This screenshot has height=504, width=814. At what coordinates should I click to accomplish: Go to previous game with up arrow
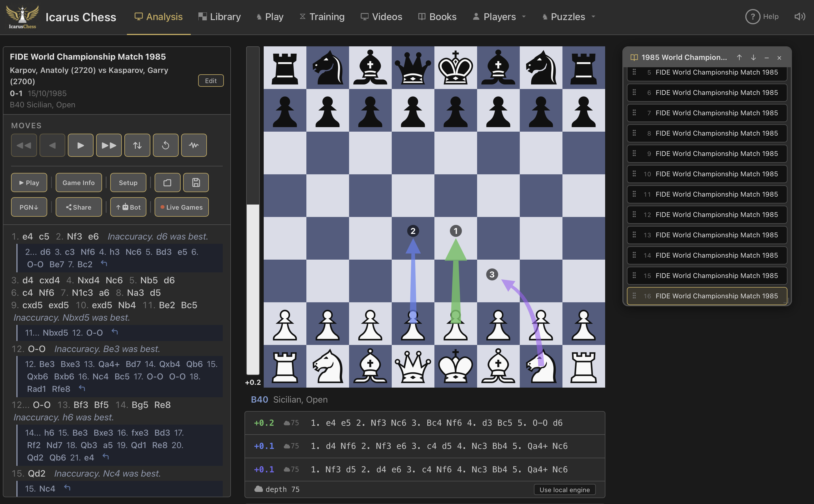tap(739, 57)
